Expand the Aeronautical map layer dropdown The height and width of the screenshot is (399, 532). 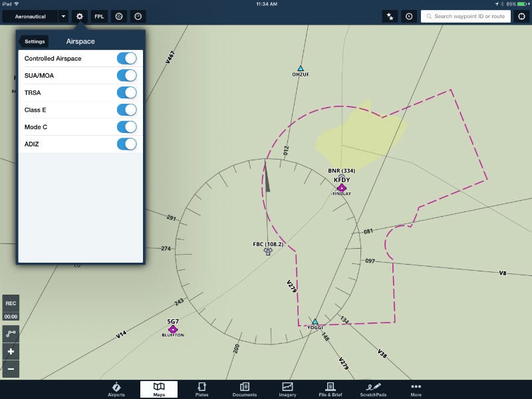click(64, 16)
